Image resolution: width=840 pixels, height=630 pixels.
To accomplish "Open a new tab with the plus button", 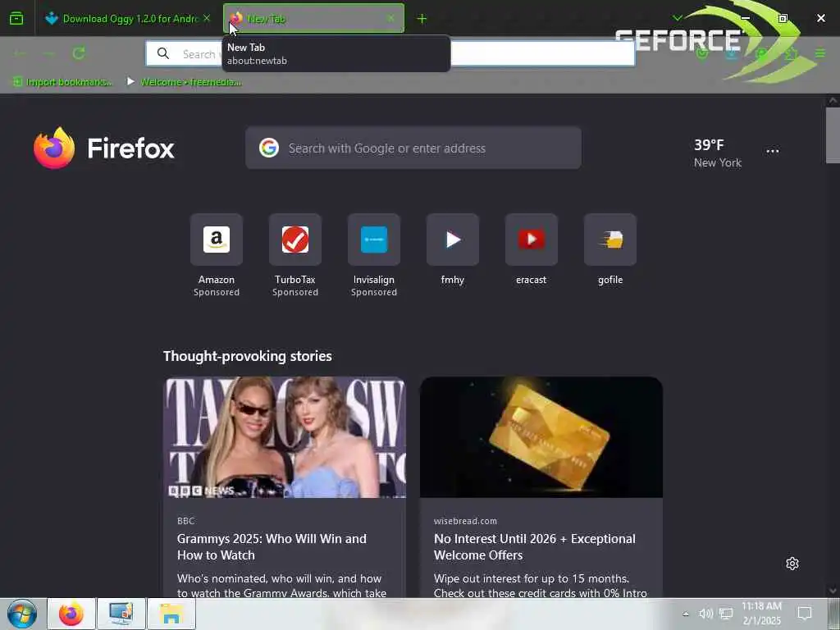I will click(422, 19).
